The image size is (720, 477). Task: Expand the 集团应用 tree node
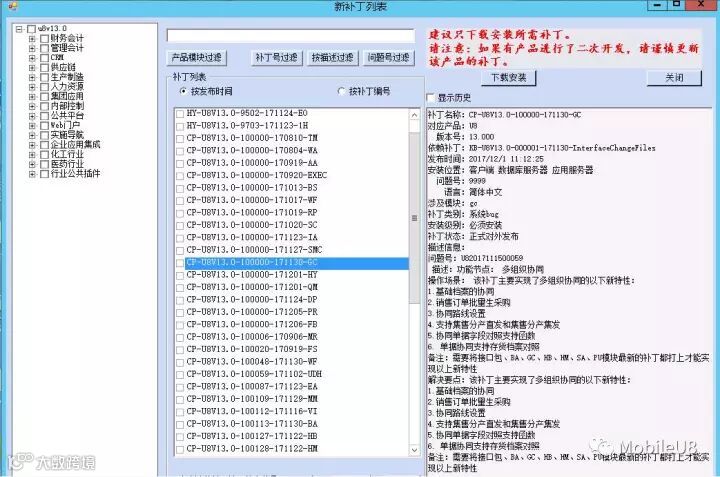[32, 96]
